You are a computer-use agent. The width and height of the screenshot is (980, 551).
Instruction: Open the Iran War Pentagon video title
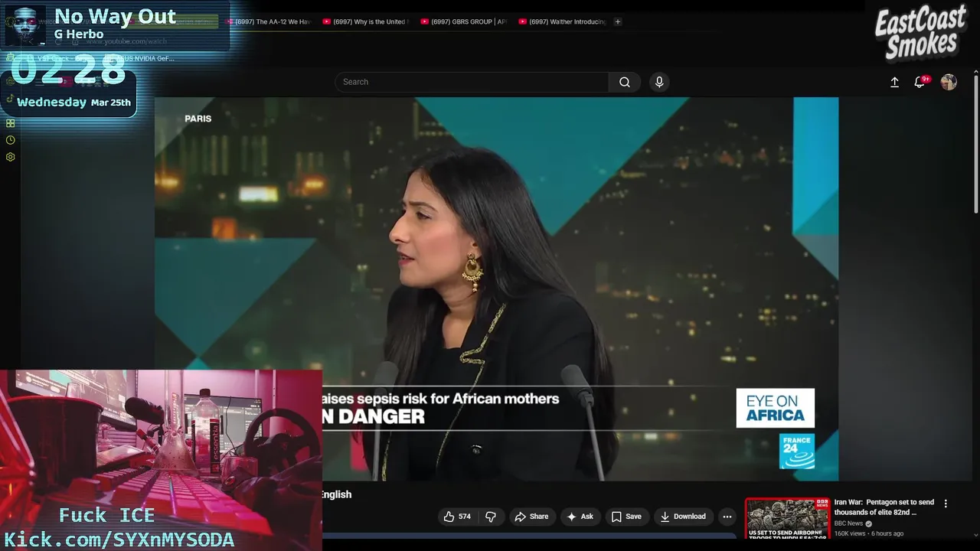coord(884,507)
